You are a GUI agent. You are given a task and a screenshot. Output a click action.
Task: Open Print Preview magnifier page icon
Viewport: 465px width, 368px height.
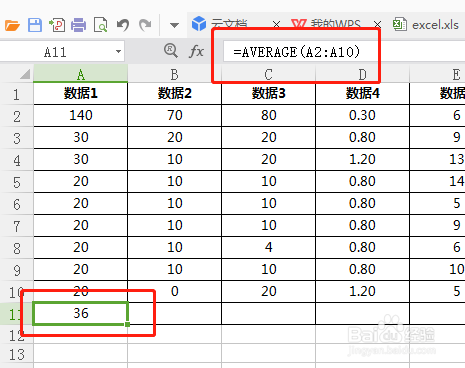click(x=101, y=25)
